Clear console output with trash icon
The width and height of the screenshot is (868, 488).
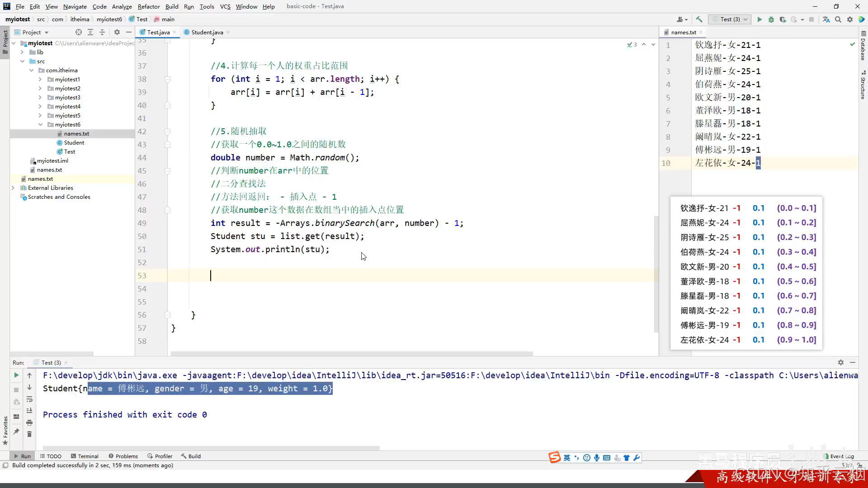click(x=29, y=434)
